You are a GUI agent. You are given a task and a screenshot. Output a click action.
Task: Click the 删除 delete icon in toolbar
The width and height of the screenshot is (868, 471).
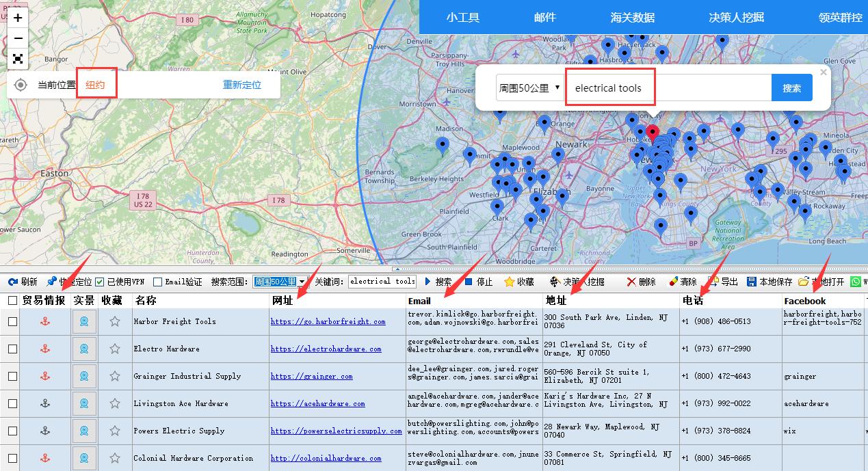pos(632,282)
